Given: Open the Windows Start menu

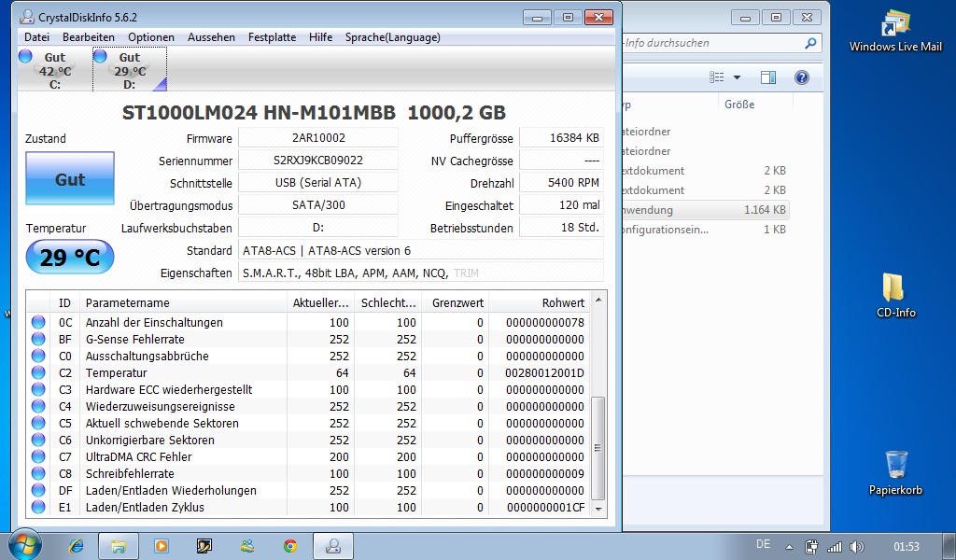Looking at the screenshot, I should click(x=24, y=545).
